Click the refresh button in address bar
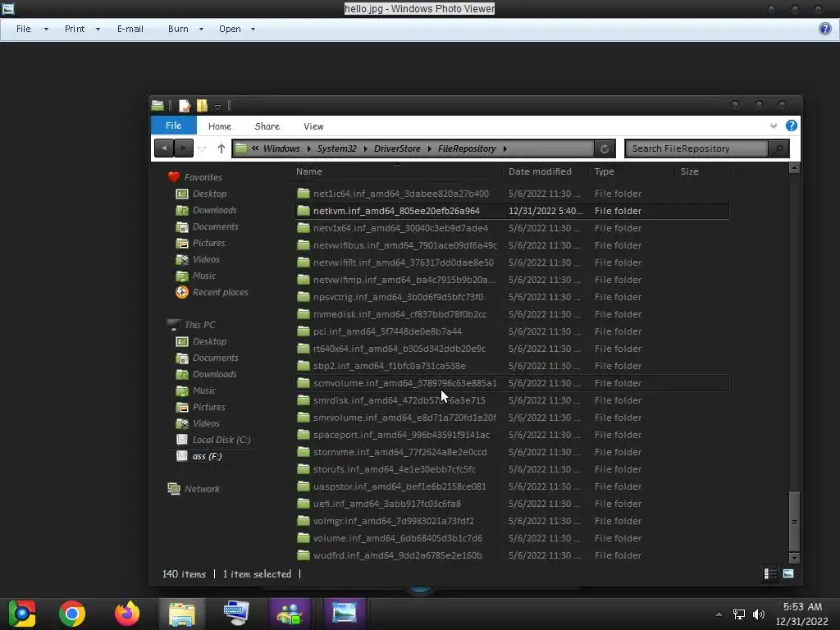 605,149
